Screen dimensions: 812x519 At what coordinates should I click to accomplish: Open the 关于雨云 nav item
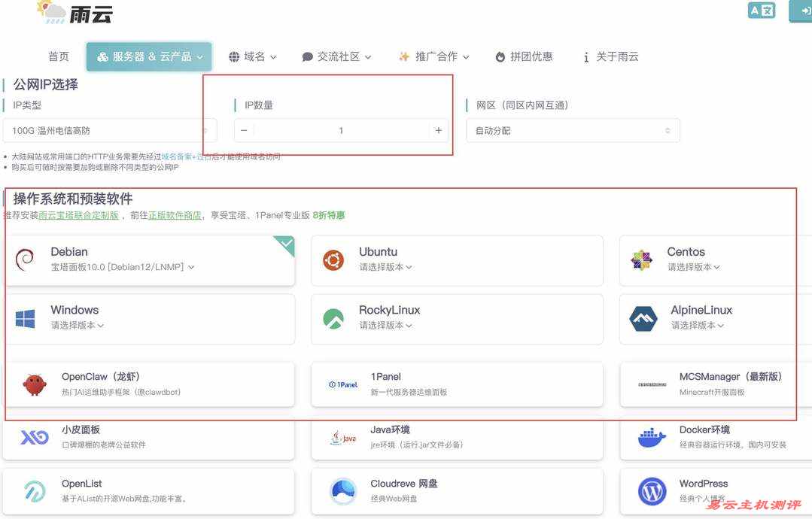[611, 56]
